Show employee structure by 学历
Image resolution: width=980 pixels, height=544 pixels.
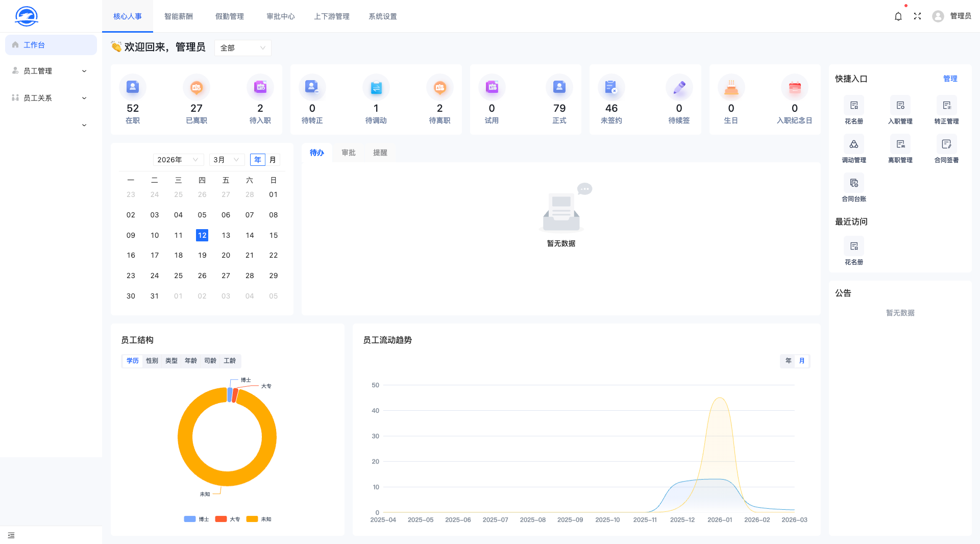(x=133, y=361)
